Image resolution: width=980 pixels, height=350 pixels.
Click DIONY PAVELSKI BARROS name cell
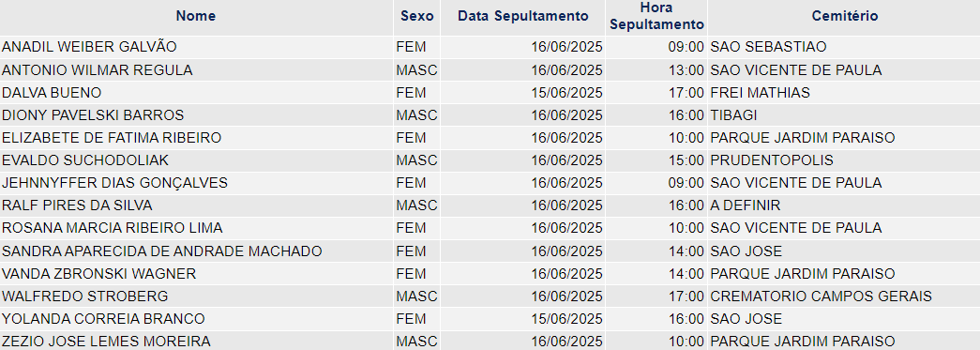[x=196, y=115]
